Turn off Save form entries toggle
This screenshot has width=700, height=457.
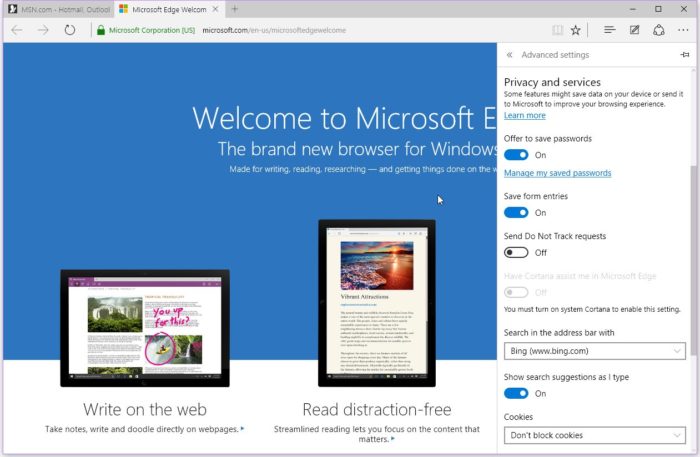click(x=516, y=212)
